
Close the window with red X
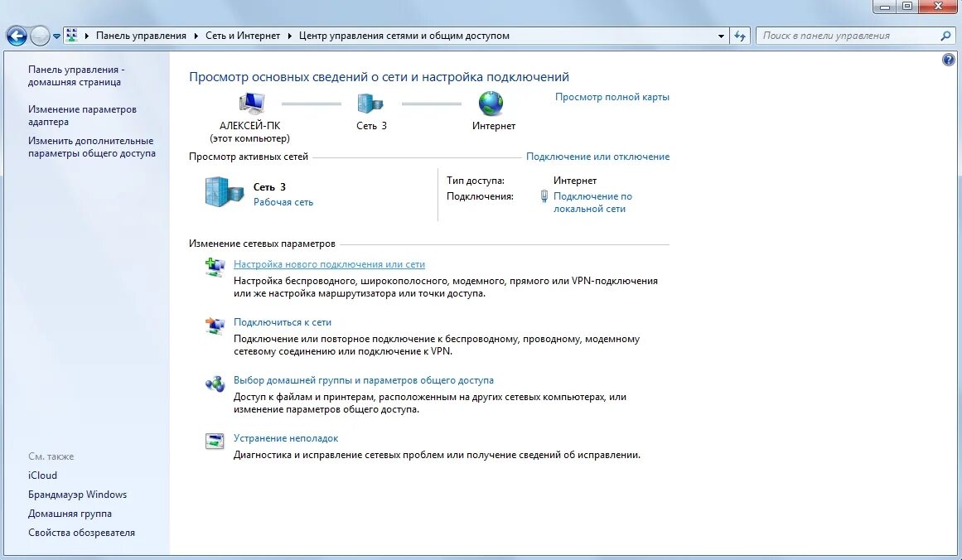click(x=939, y=6)
